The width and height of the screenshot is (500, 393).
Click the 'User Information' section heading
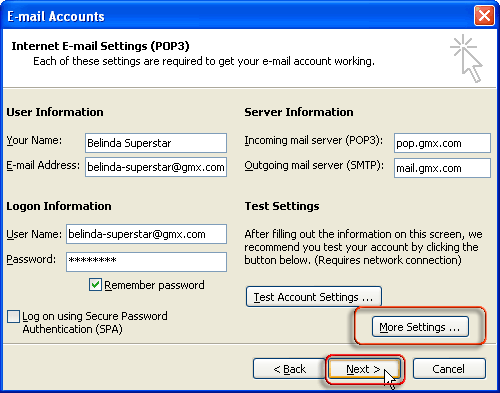pos(55,112)
